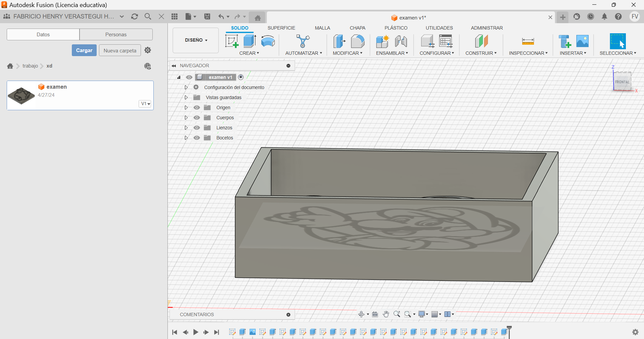Switch to the PLÁSTICO tab
The height and width of the screenshot is (339, 644).
396,28
